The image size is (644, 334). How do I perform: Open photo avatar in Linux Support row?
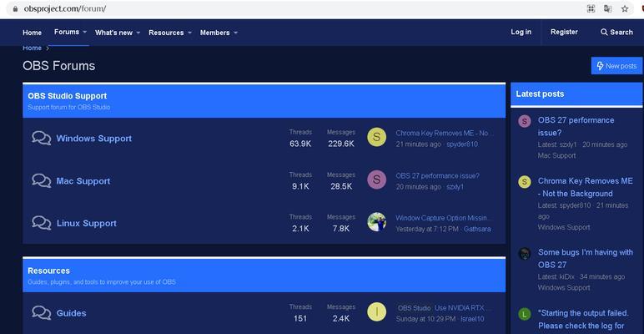point(376,222)
